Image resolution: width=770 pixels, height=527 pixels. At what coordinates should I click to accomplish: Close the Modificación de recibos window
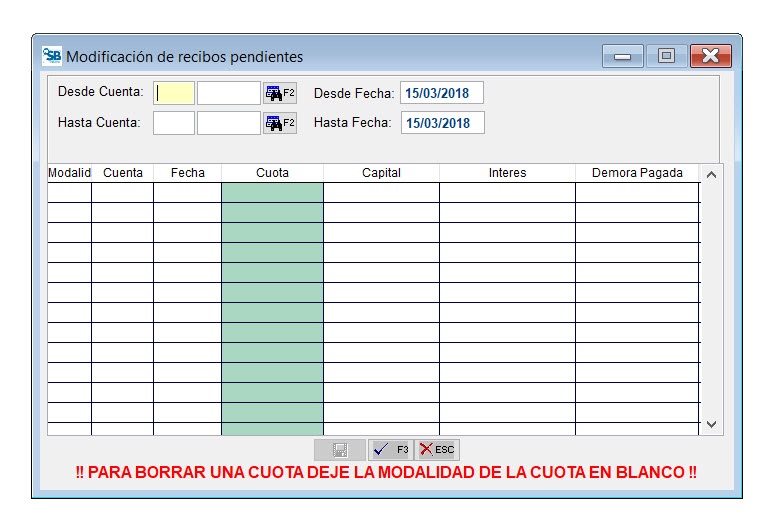coord(711,56)
